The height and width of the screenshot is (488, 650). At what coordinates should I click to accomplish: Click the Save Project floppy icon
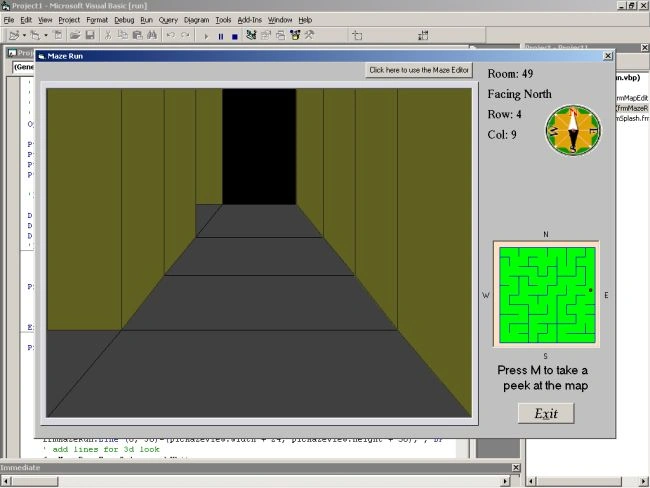pyautogui.click(x=90, y=35)
